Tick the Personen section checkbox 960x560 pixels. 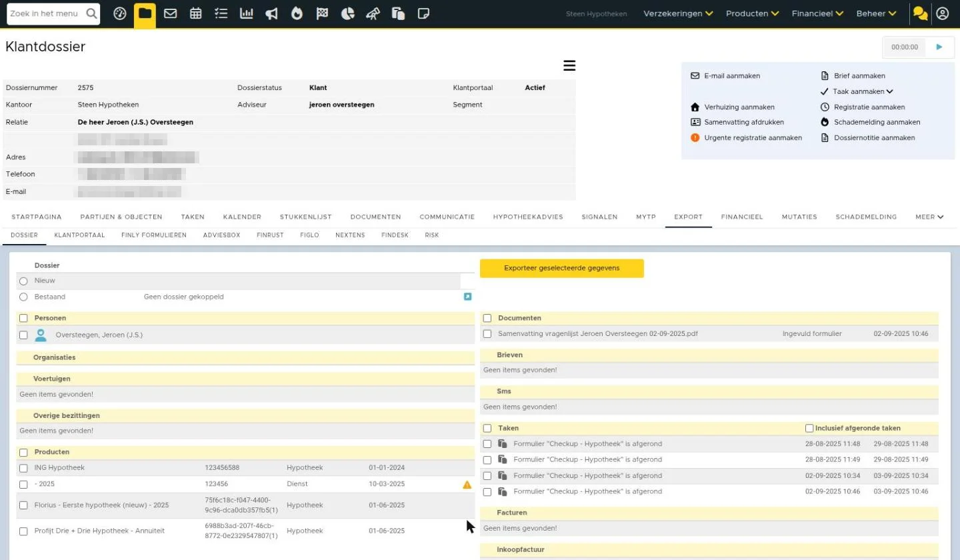23,319
